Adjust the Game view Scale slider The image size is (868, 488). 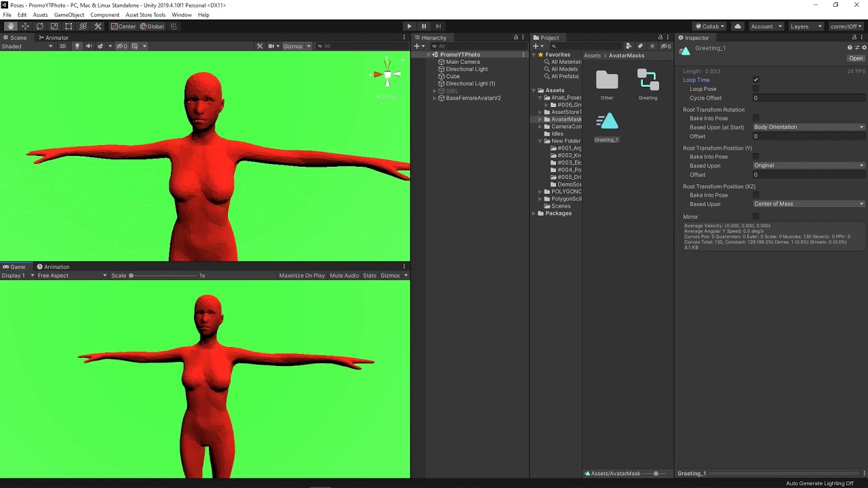(163, 276)
